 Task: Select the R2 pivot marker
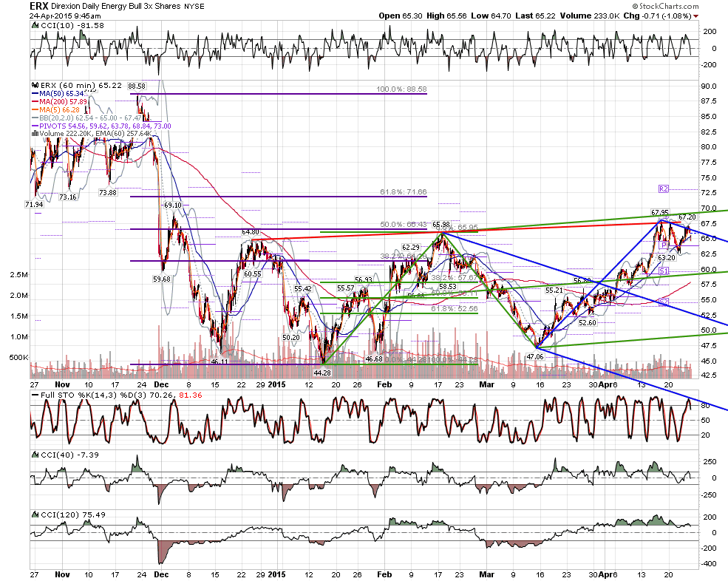pos(664,188)
